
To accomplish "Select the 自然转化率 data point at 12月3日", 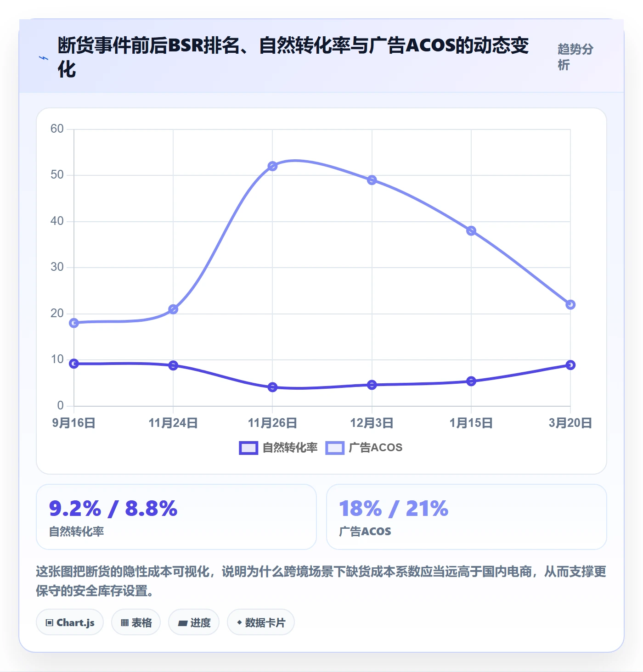I will tap(372, 385).
